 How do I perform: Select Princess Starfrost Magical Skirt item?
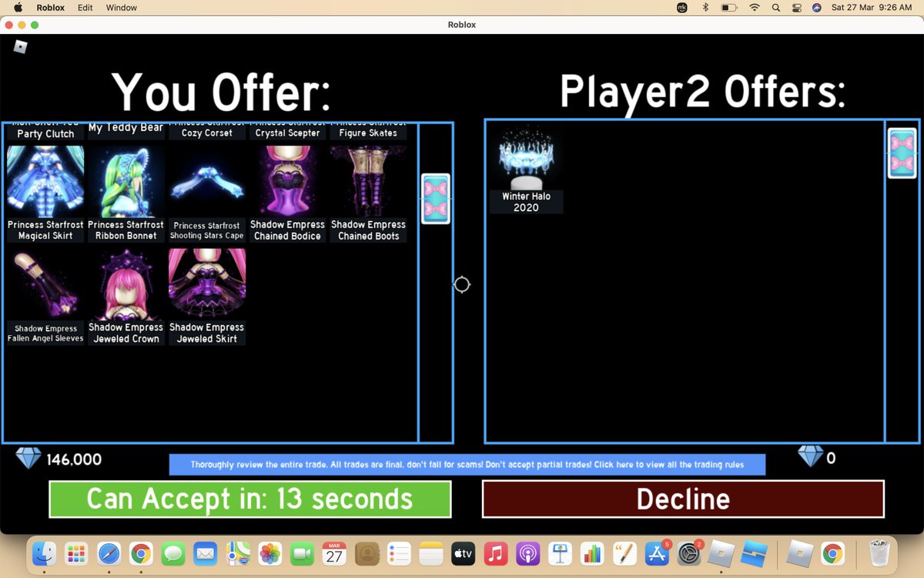tap(45, 193)
